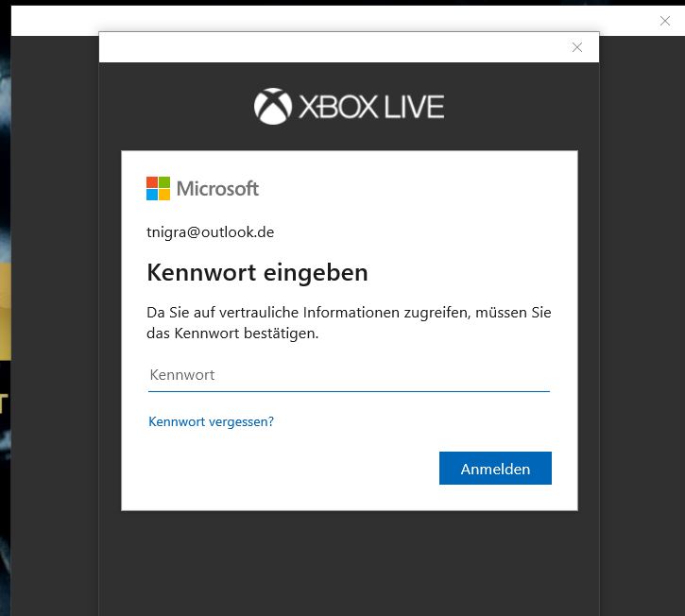685x616 pixels.
Task: Click the dark area below the sign-in card
Action: pos(349,563)
